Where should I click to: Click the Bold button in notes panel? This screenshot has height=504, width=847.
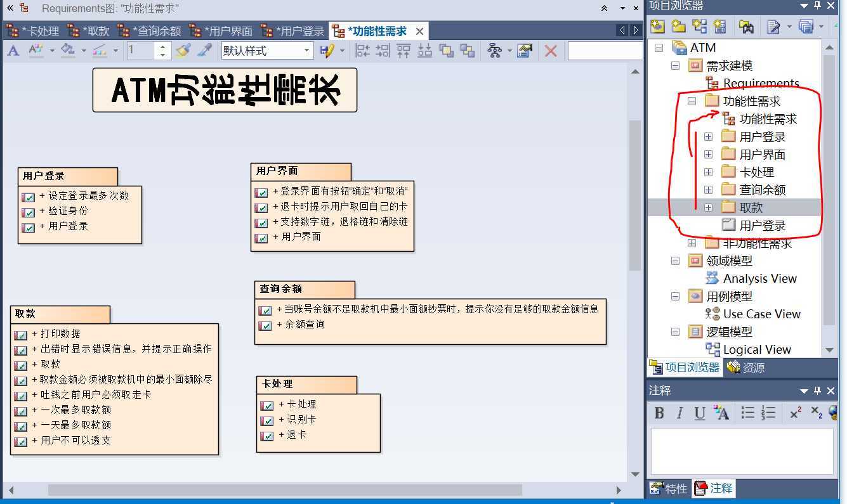[x=659, y=413]
